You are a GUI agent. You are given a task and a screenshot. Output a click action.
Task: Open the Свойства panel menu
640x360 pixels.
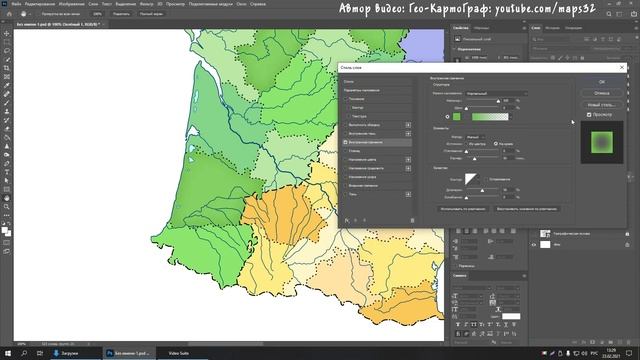(524, 28)
